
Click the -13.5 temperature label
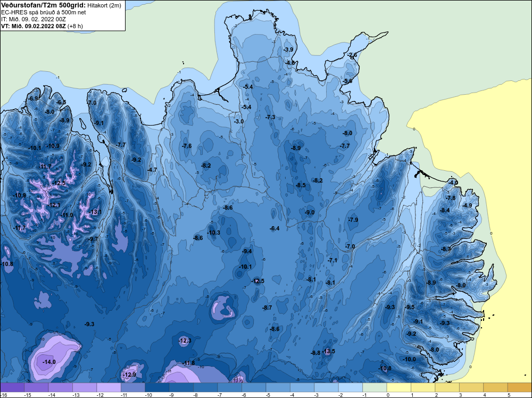coord(328,351)
